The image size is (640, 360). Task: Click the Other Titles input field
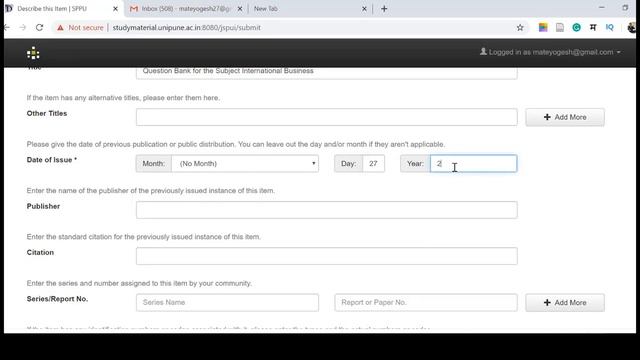(327, 117)
